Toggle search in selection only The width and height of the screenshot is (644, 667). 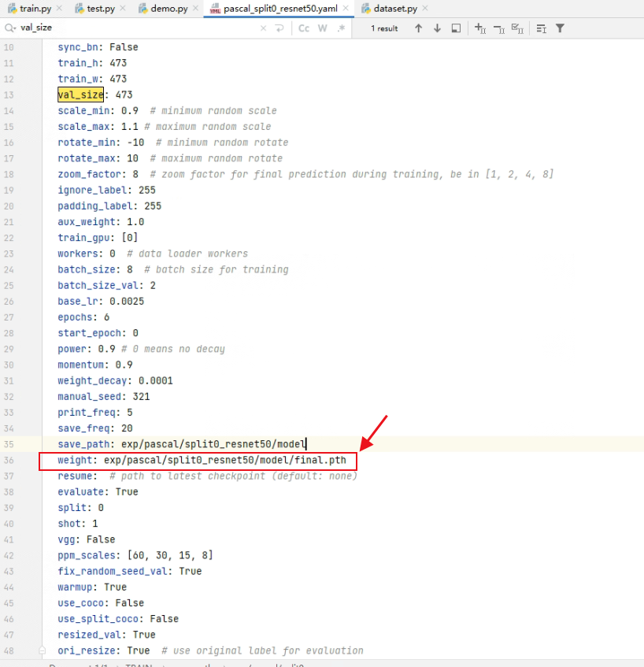tap(456, 28)
